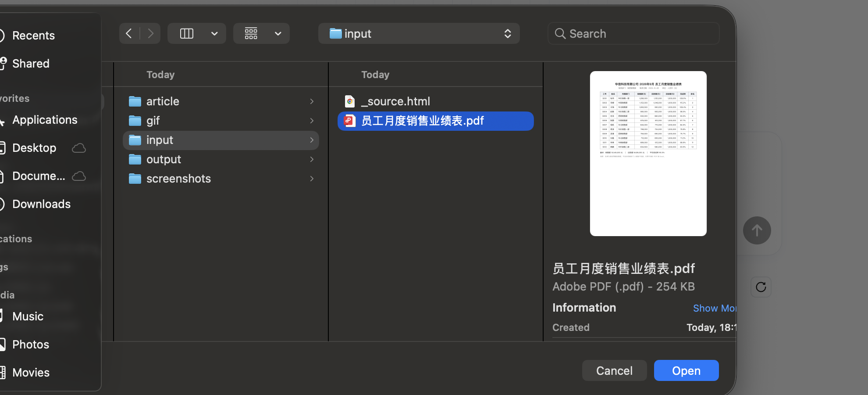Open Recents in the sidebar
868x395 pixels.
(x=33, y=36)
